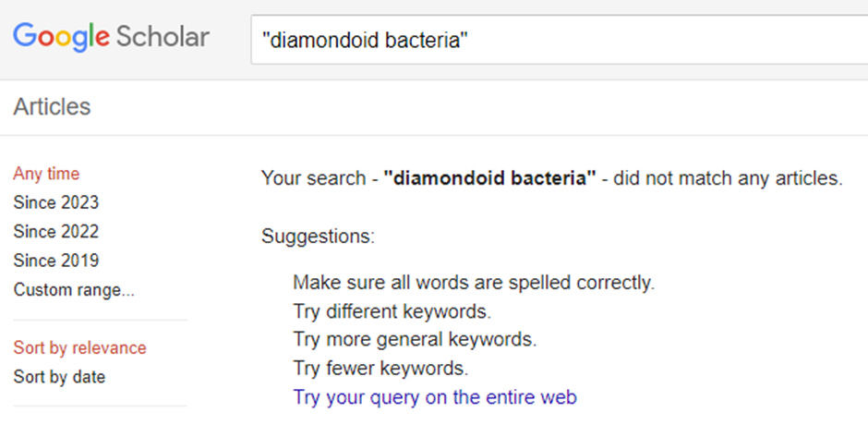
Task: Click the Suggestions: heading text
Action: (x=318, y=237)
